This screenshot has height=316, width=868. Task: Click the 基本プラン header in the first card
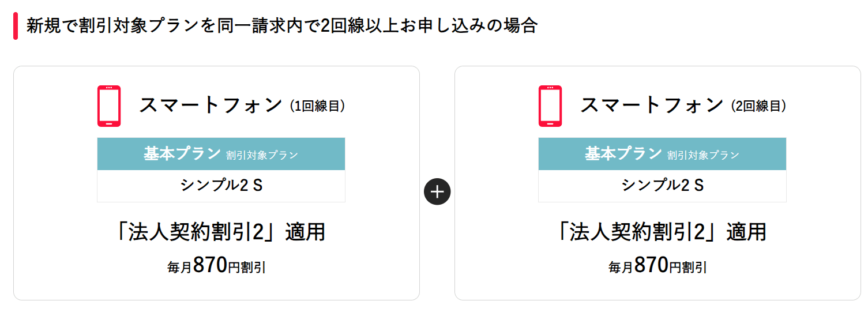click(x=221, y=154)
